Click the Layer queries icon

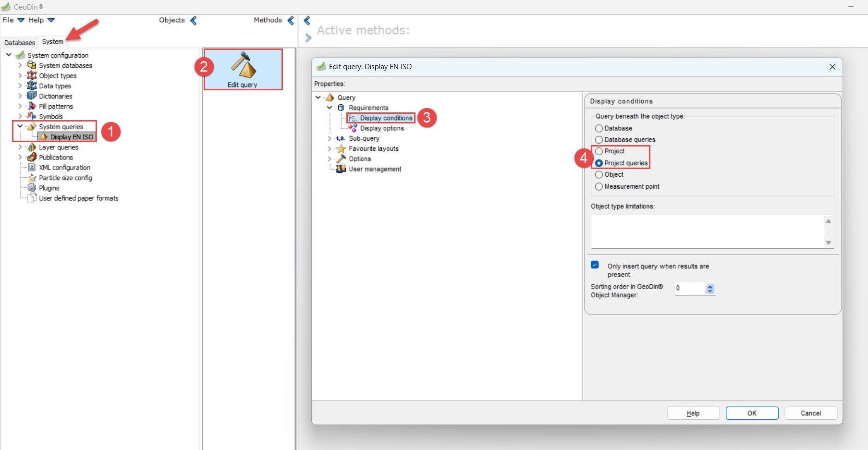tap(32, 147)
